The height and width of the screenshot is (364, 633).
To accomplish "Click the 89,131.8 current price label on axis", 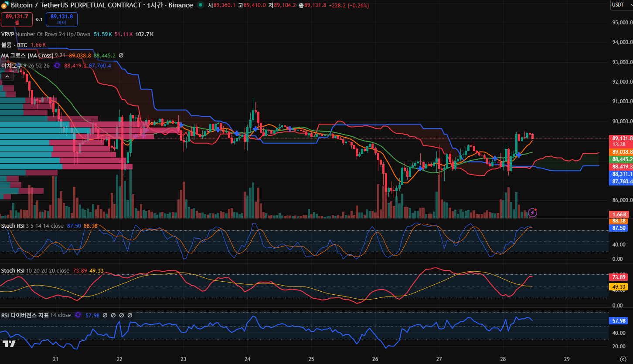I will point(622,138).
